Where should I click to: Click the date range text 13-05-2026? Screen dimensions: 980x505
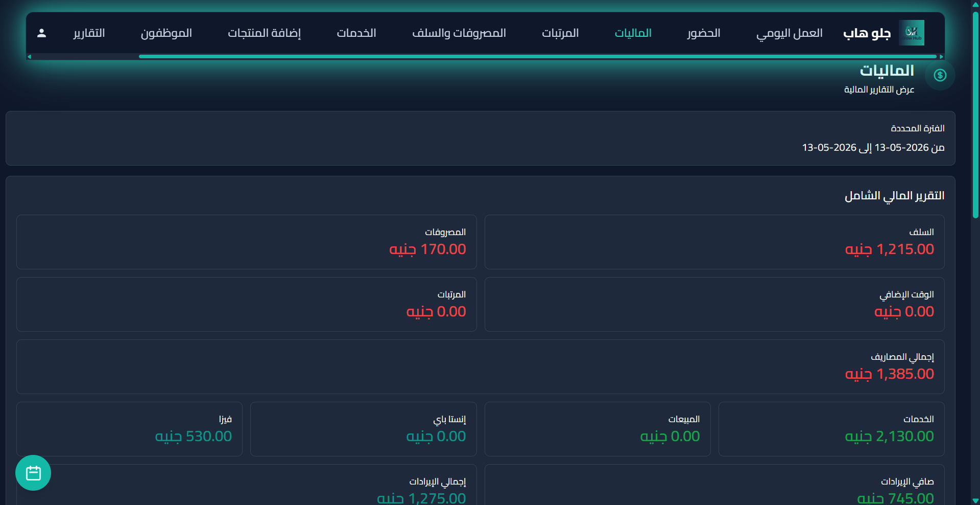point(873,148)
